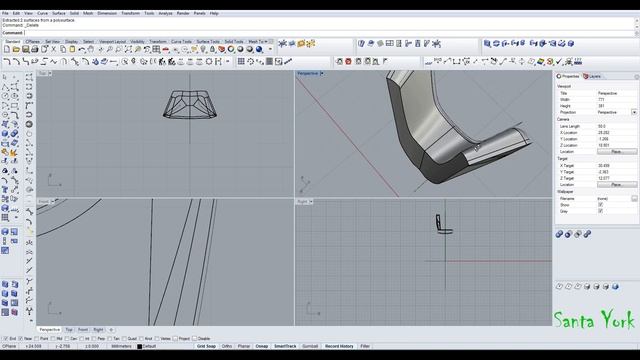The width and height of the screenshot is (640, 360).
Task: Enable the Point osnap checkbox
Action: (x=37, y=339)
